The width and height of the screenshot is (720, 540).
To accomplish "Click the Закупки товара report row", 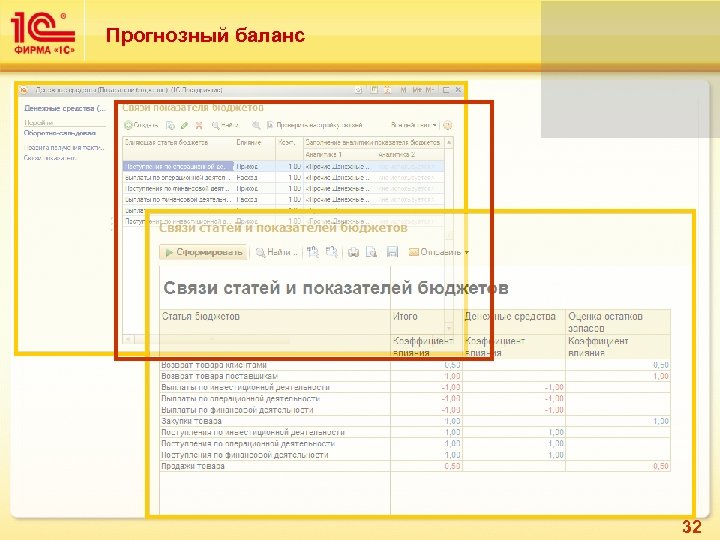I will [415, 421].
